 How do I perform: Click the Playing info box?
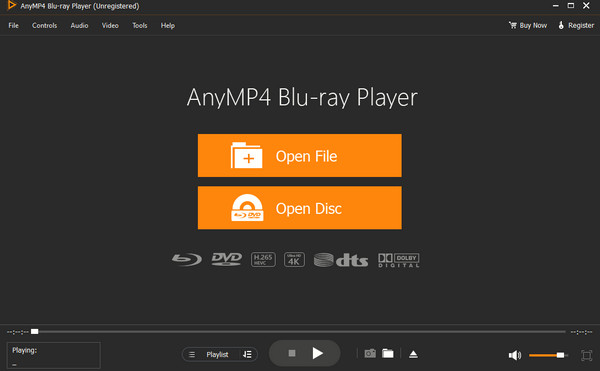54,355
